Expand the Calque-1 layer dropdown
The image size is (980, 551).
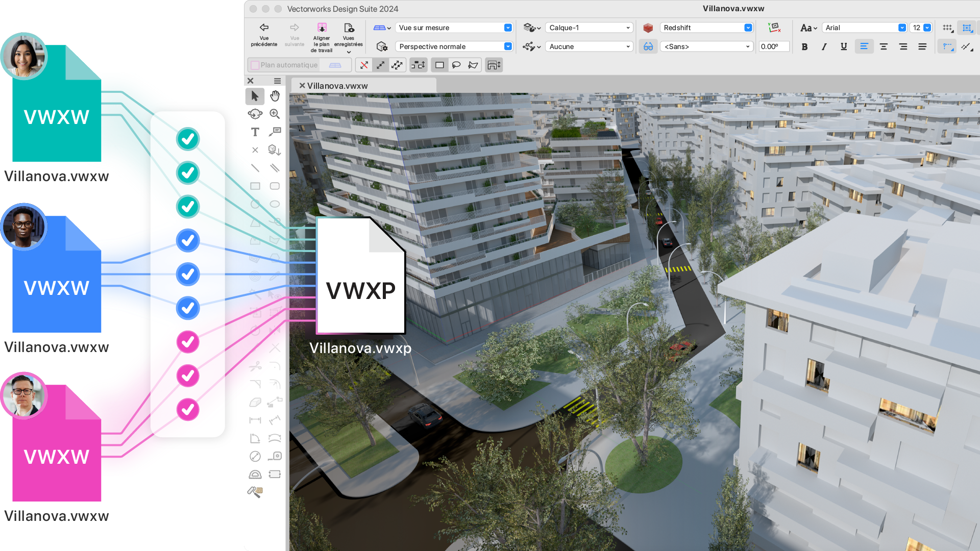click(590, 28)
